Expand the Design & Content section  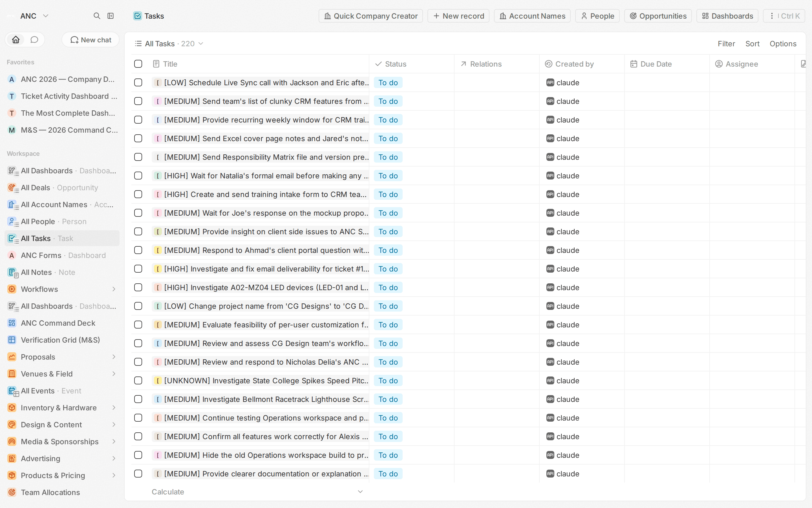114,425
